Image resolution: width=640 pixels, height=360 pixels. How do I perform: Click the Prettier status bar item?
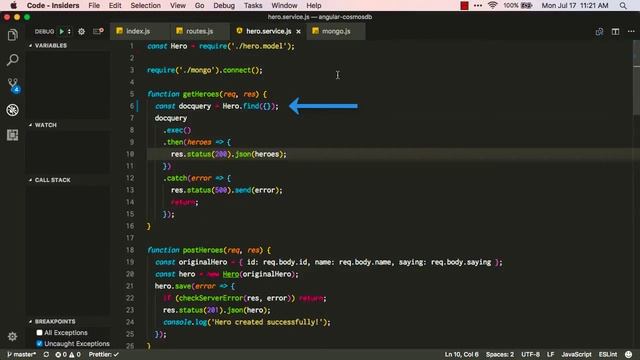coord(104,355)
